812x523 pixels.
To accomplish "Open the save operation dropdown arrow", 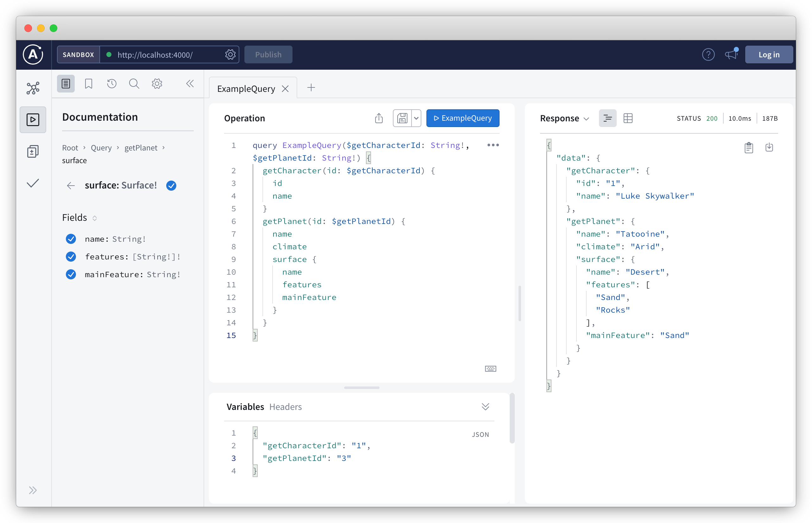I will pos(416,118).
